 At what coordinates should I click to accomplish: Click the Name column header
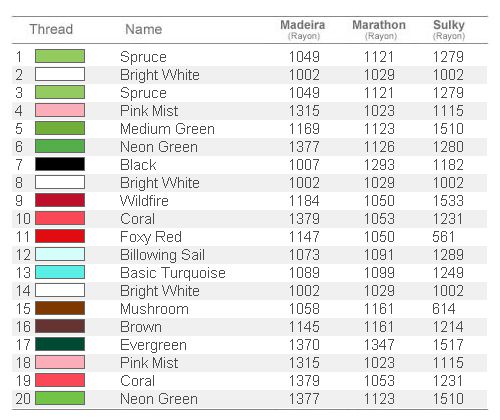point(144,29)
